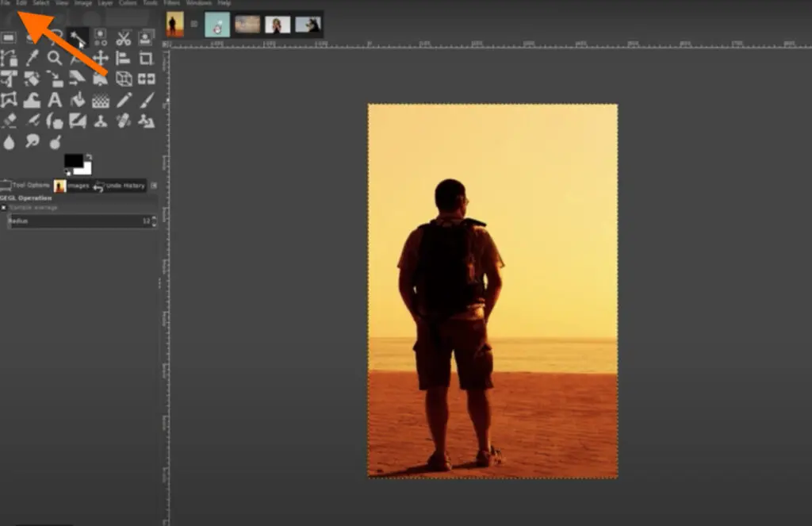812x526 pixels.
Task: Open the Filters menu
Action: (171, 3)
